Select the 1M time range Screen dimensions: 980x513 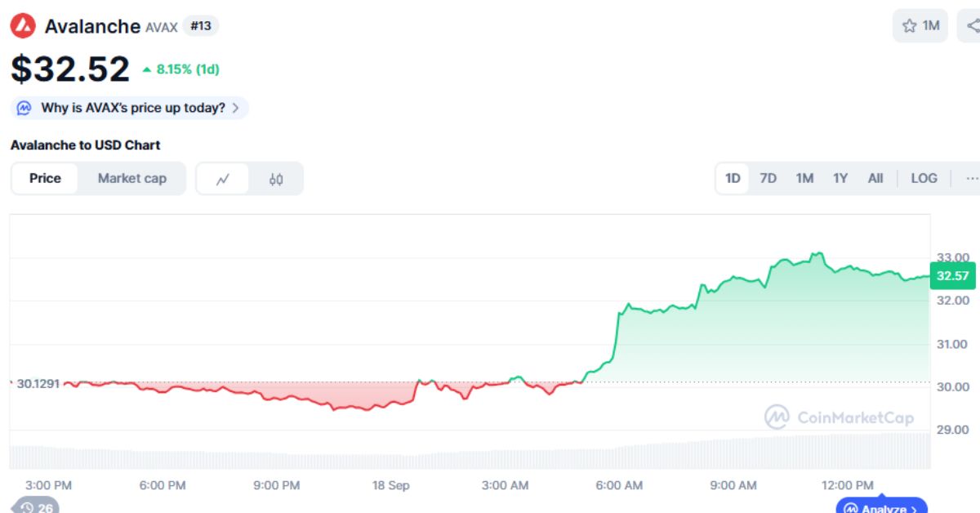804,178
